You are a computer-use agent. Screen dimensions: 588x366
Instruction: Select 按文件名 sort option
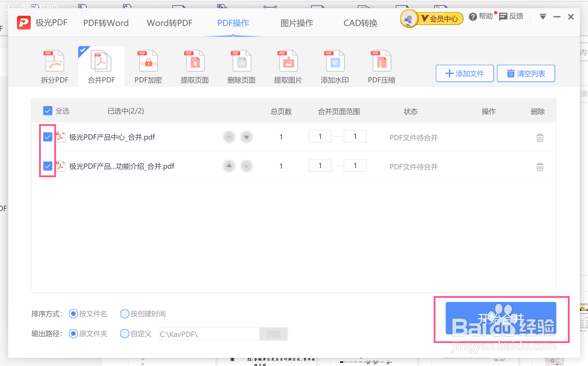pos(73,314)
